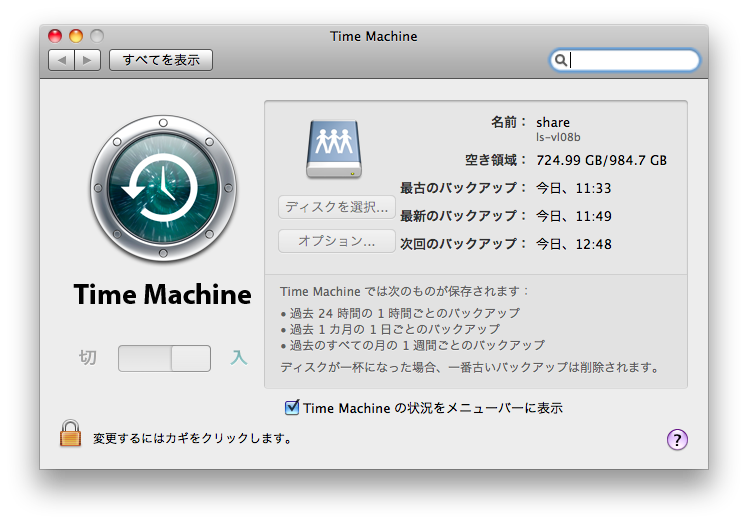The image size is (748, 524).
Task: Click the free space value 724.99 GB/984.7 GB
Action: (x=602, y=160)
